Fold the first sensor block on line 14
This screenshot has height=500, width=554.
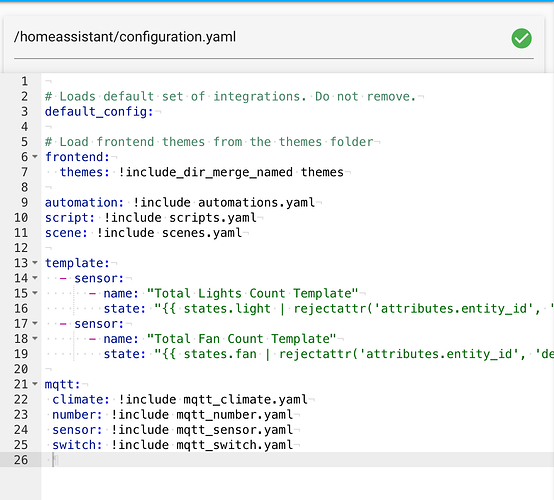[x=35, y=278]
